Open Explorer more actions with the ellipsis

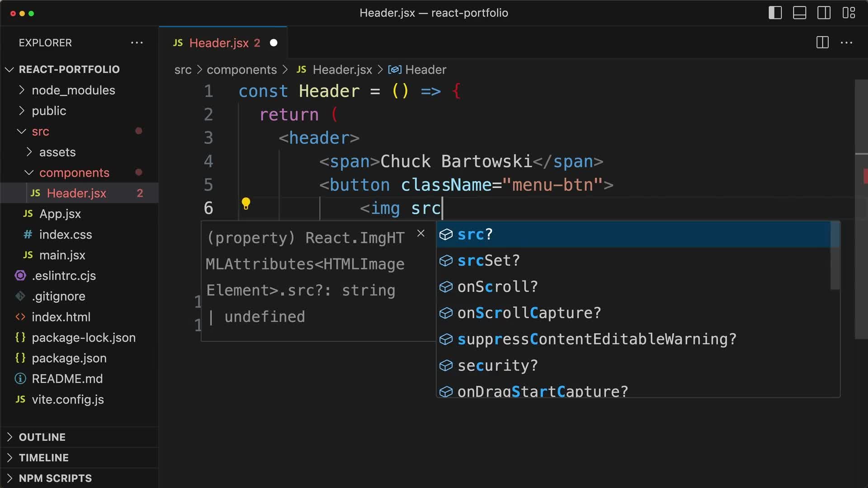click(x=137, y=42)
